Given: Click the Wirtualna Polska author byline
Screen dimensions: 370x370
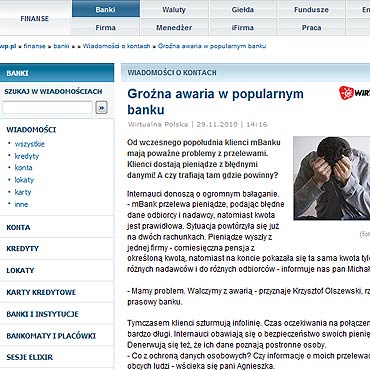Looking at the screenshot, I should tap(158, 124).
